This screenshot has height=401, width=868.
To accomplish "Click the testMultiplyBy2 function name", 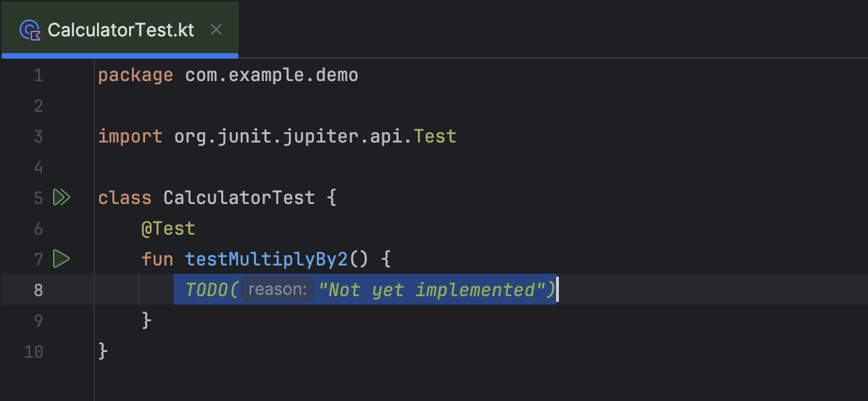I will coord(266,259).
